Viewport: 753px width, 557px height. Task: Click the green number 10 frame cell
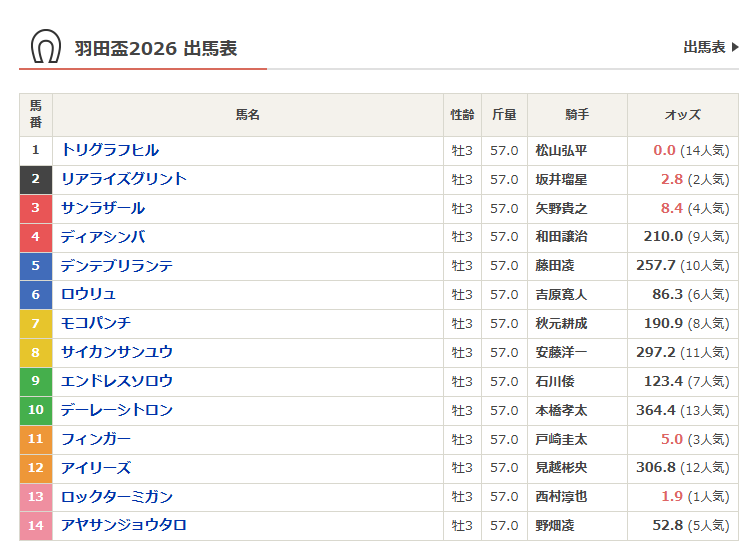(36, 410)
